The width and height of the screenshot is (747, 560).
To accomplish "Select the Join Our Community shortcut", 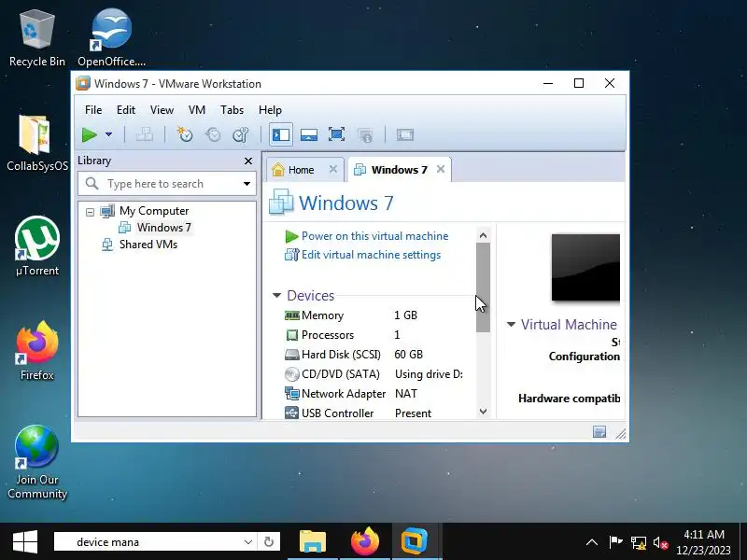I will [37, 462].
